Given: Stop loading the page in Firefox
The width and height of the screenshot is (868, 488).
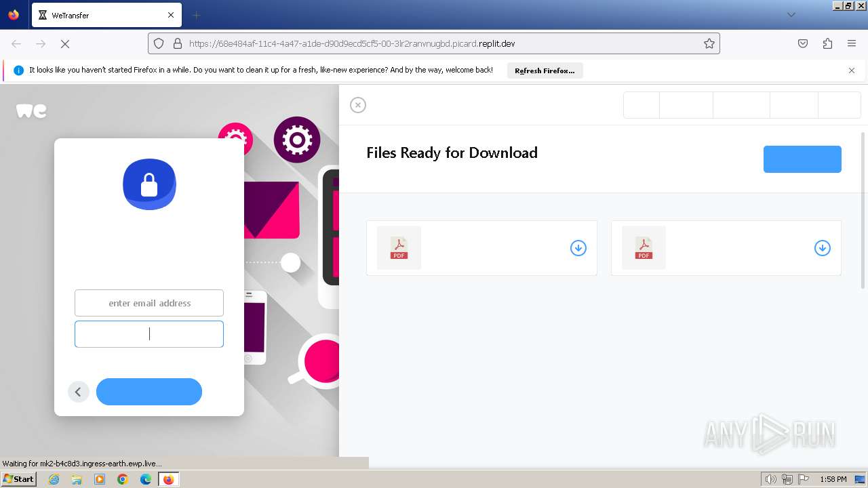Looking at the screenshot, I should tap(65, 43).
